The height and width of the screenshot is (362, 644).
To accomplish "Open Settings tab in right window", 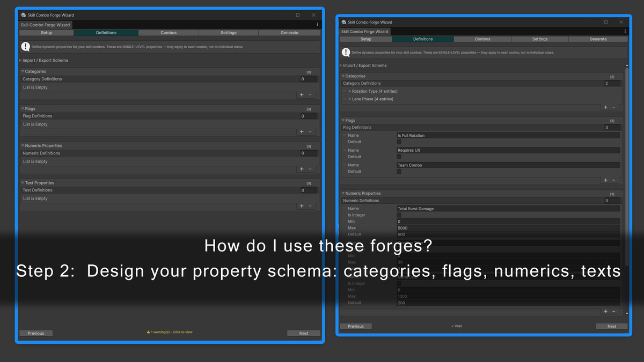I will point(540,39).
